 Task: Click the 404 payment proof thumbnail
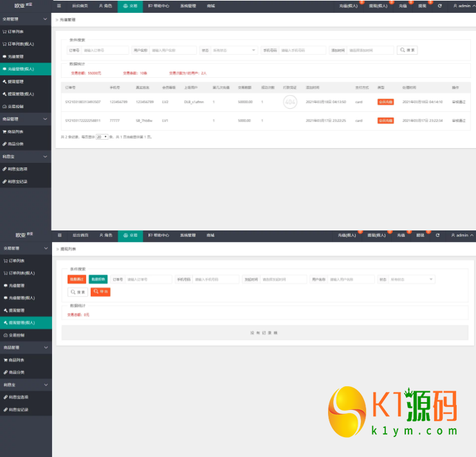coord(290,102)
